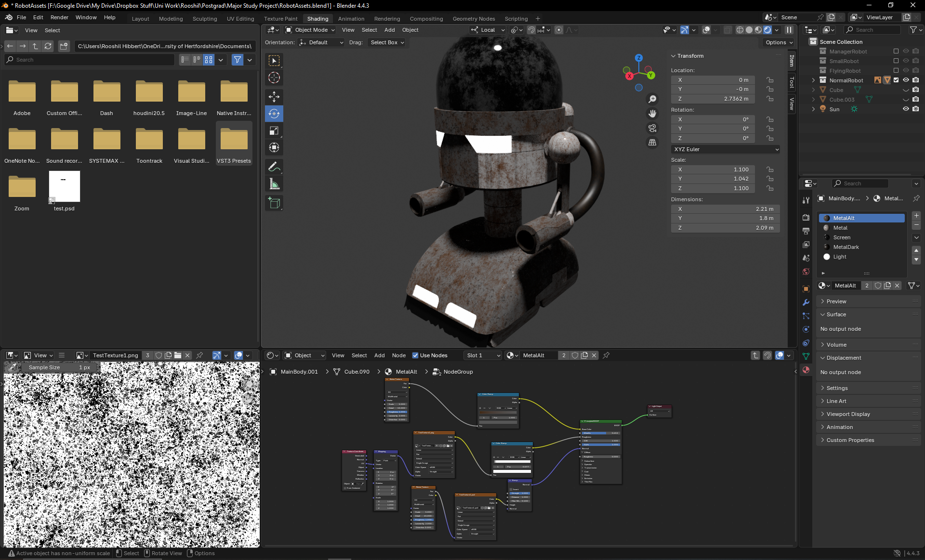Click the Location Z value field

(713, 99)
